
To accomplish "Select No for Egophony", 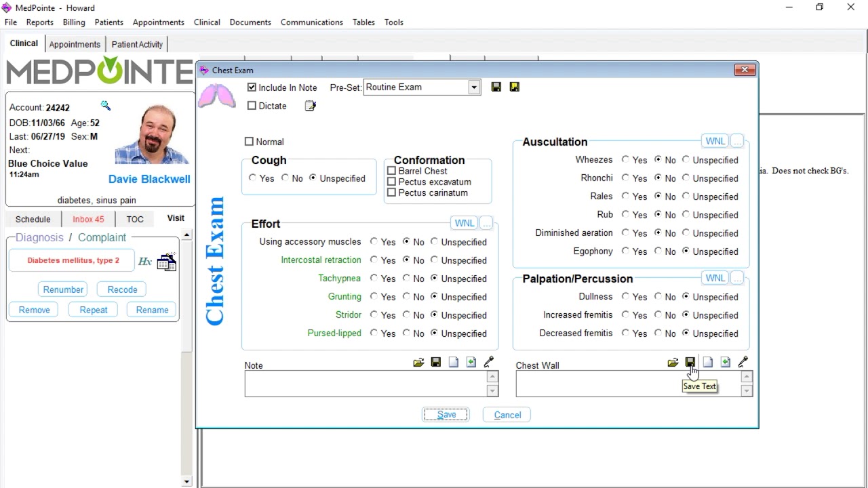I will [x=657, y=251].
